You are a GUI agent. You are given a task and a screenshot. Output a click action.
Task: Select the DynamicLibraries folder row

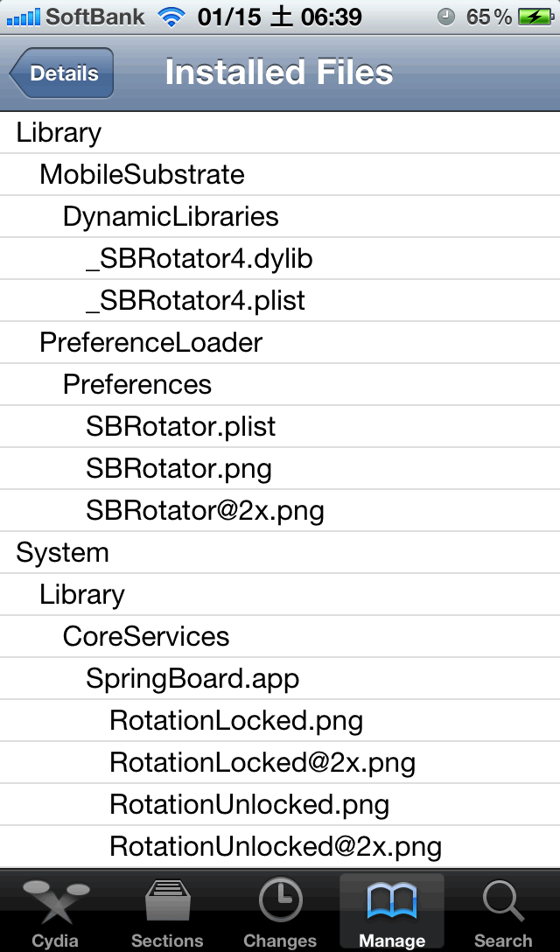[171, 217]
